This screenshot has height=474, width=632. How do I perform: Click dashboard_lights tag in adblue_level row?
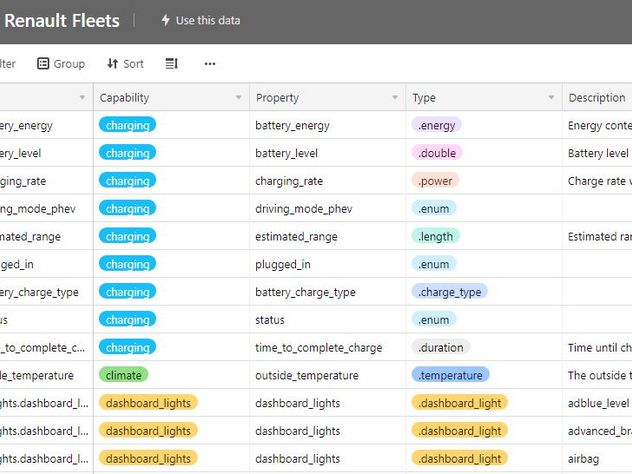[x=148, y=403]
